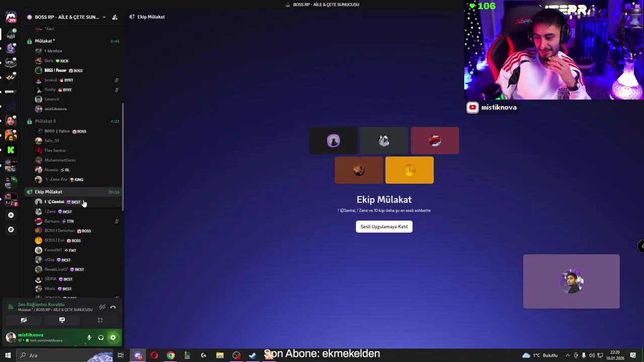The height and width of the screenshot is (362, 644).
Task: Select Nowsia in the voice list
Action: (x=77, y=170)
